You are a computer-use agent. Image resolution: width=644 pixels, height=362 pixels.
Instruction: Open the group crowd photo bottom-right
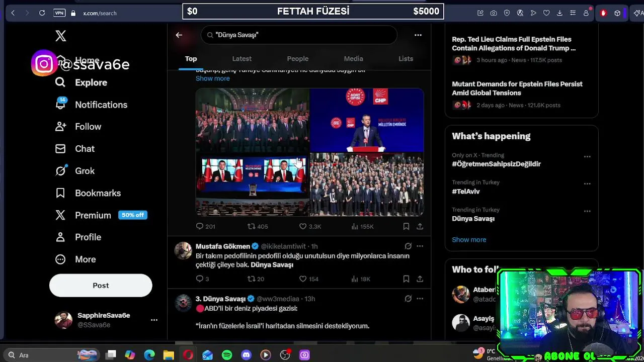[x=367, y=185]
